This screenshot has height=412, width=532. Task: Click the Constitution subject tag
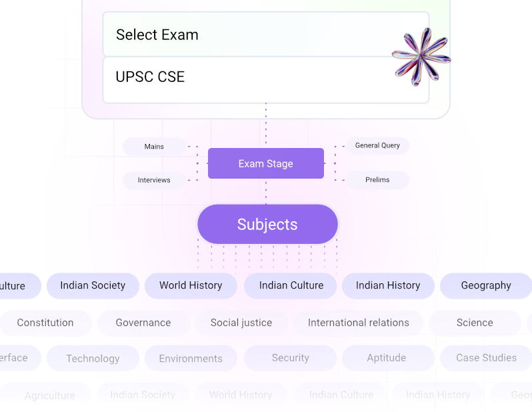click(45, 323)
